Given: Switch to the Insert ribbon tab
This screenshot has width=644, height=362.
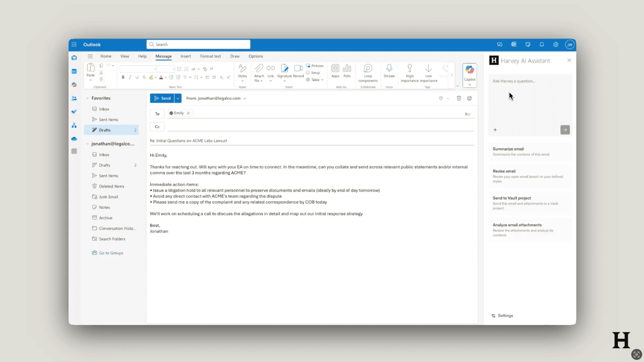Looking at the screenshot, I should point(186,56).
